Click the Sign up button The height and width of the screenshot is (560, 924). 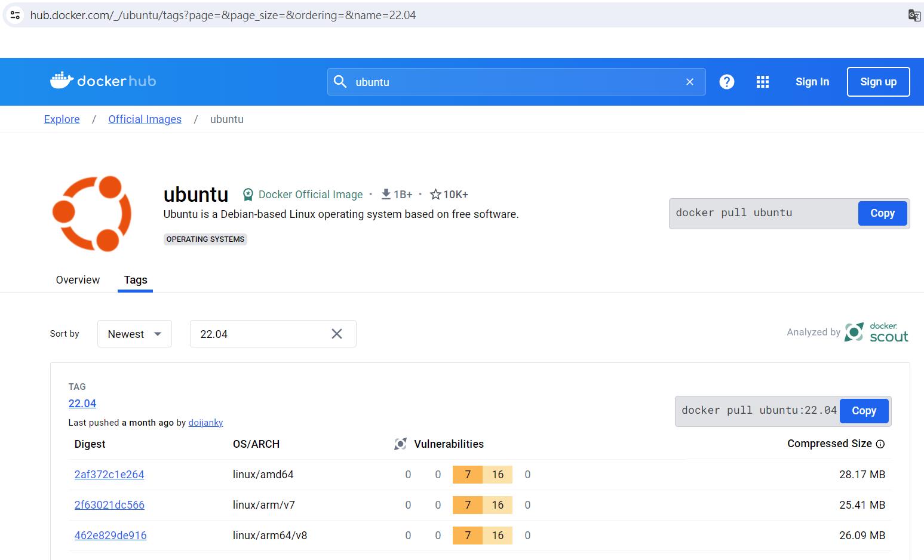(879, 82)
